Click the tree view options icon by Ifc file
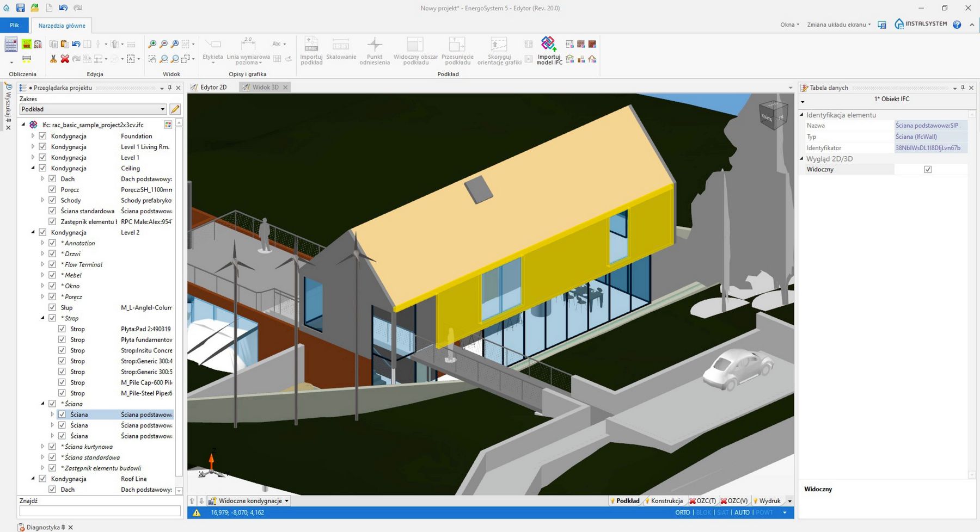Viewport: 980px width, 532px height. 168,125
